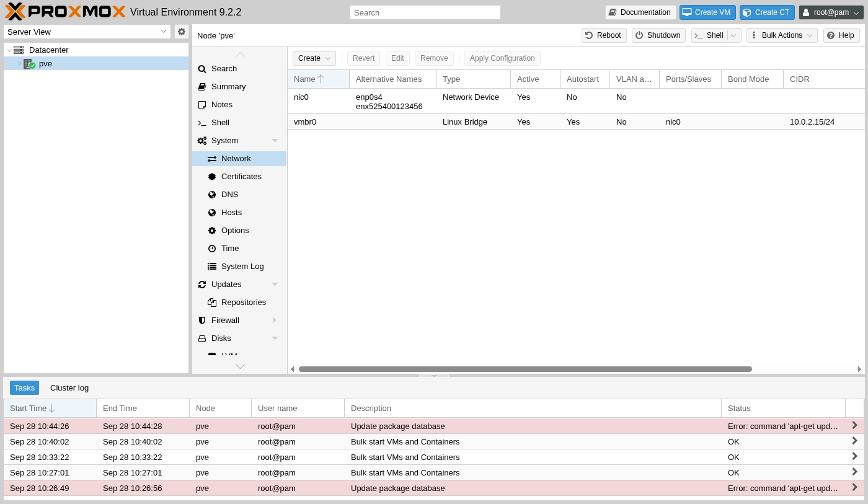Open details arrow for the 10:27:01 task

coord(854,472)
